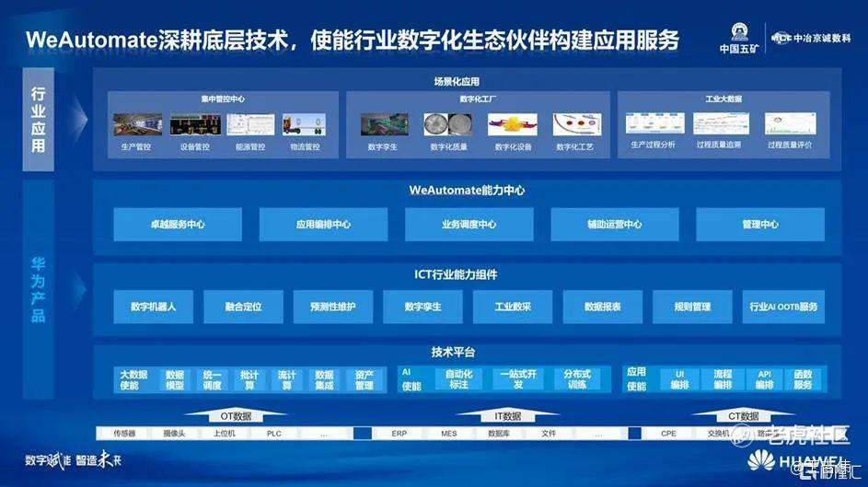Select the 一站式开发 platform block
Screen dimensions: 868x487
pos(518,379)
